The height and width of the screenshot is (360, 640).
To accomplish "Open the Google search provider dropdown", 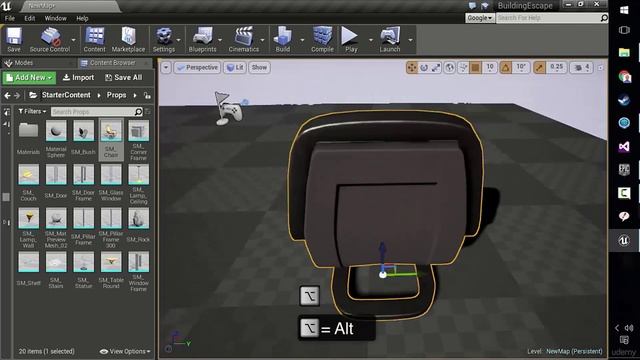I will (x=480, y=18).
